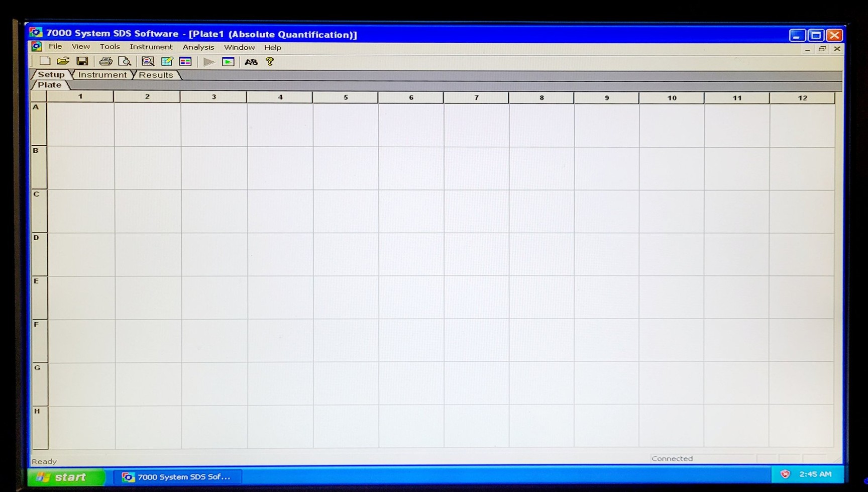Viewport: 868px width, 492px height.
Task: Open the Analysis menu
Action: point(198,47)
